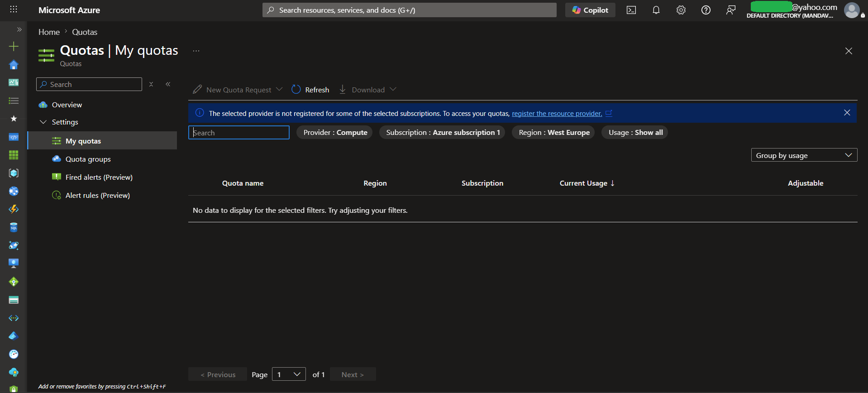This screenshot has width=868, height=393.
Task: Go to Home via sidebar house icon
Action: coord(14,65)
